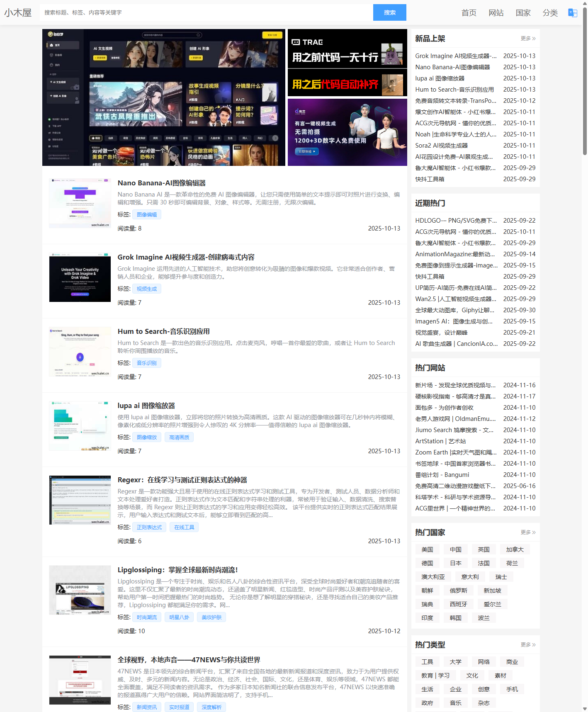Open Nano Banana article thumbnail
Image resolution: width=588 pixels, height=712 pixels.
80,203
